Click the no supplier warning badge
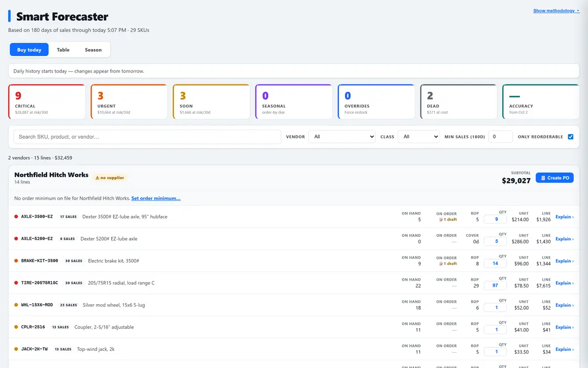This screenshot has height=368, width=588. coord(110,178)
